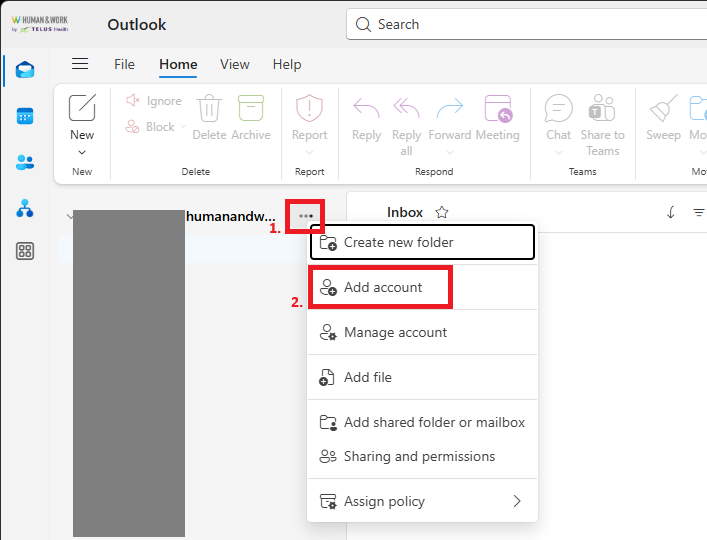
Task: Collapse the account folder tree chevron
Action: click(69, 216)
